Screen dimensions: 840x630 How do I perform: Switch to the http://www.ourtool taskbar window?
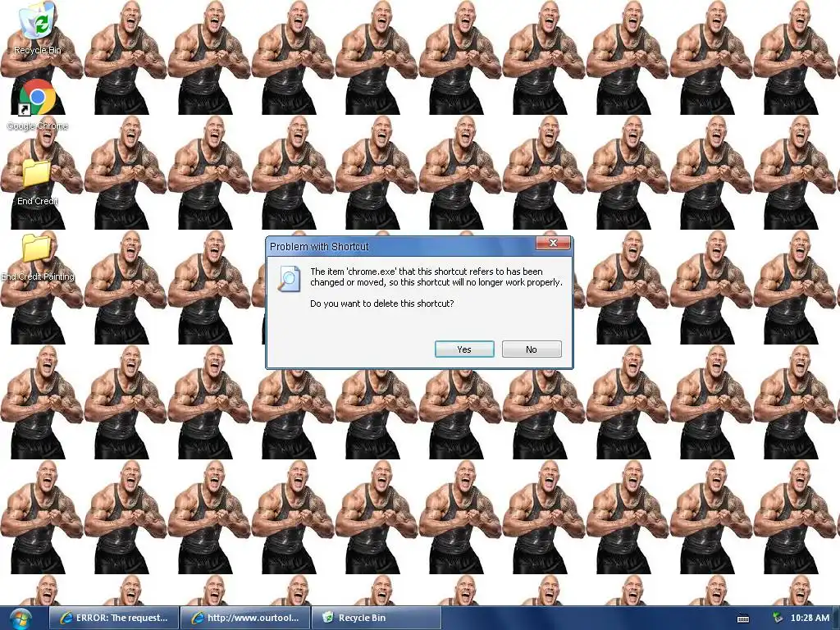[245, 618]
